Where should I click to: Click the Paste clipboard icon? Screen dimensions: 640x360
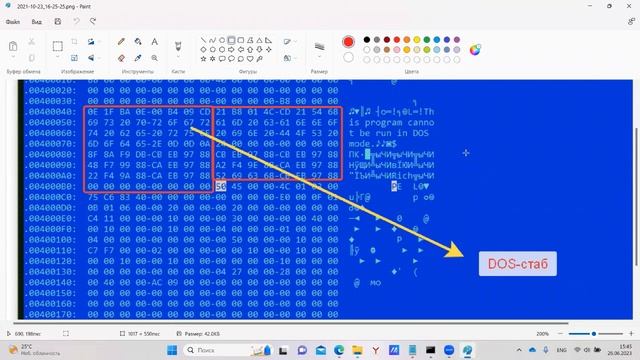(x=13, y=46)
